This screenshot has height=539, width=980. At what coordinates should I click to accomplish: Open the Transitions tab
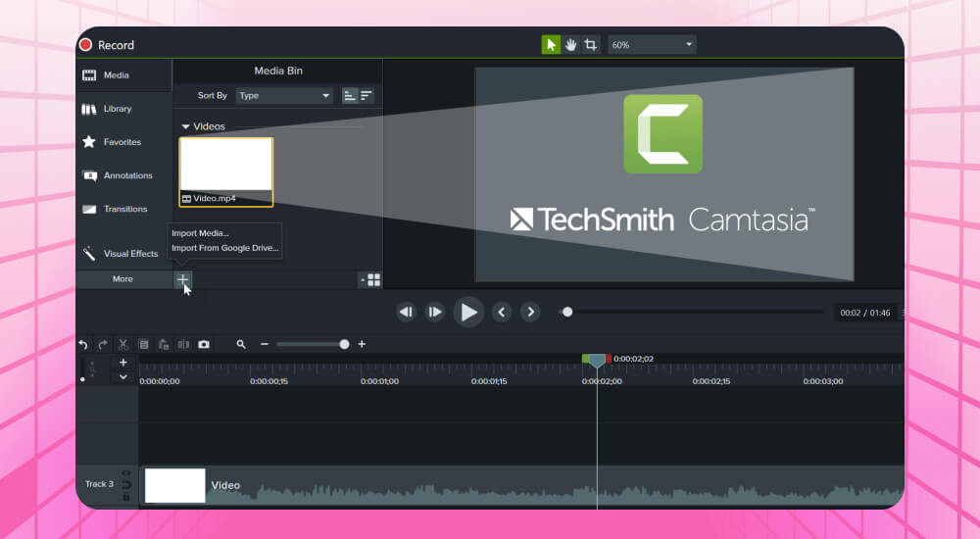123,209
